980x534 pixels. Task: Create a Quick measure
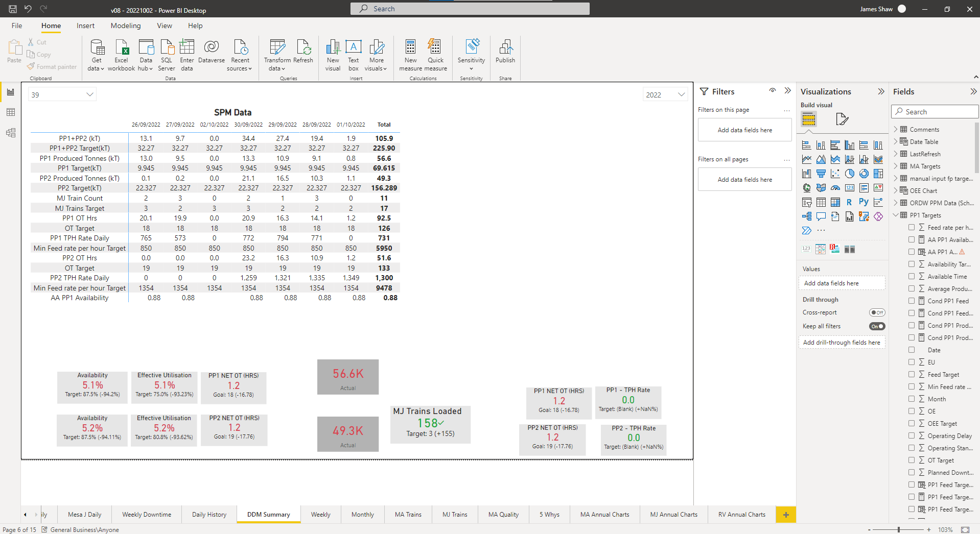(435, 55)
